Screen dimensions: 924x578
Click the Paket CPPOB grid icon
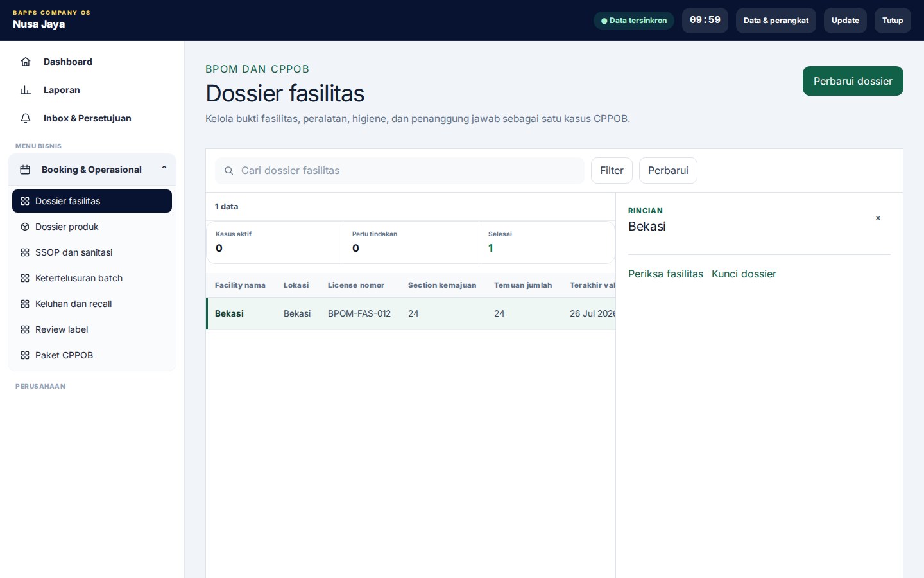point(25,355)
